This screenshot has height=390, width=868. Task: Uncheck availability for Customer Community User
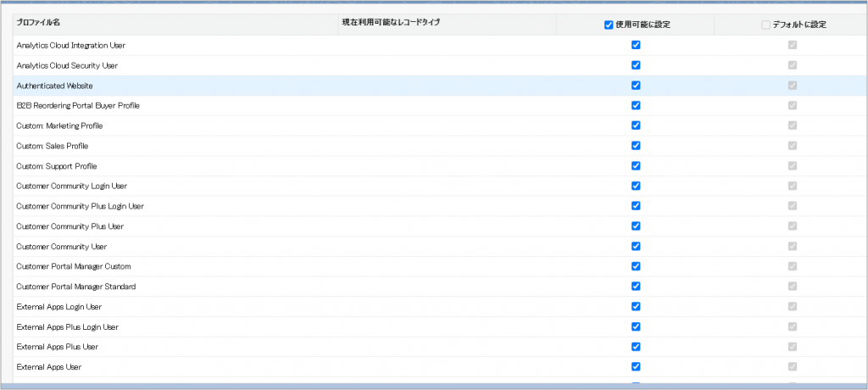click(636, 246)
